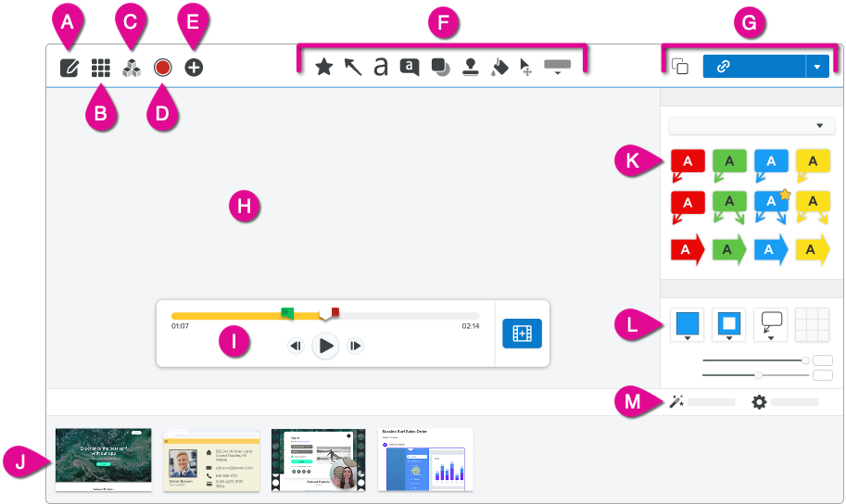846x504 pixels.
Task: Choose the green arrow-shaped callout style
Action: (729, 249)
